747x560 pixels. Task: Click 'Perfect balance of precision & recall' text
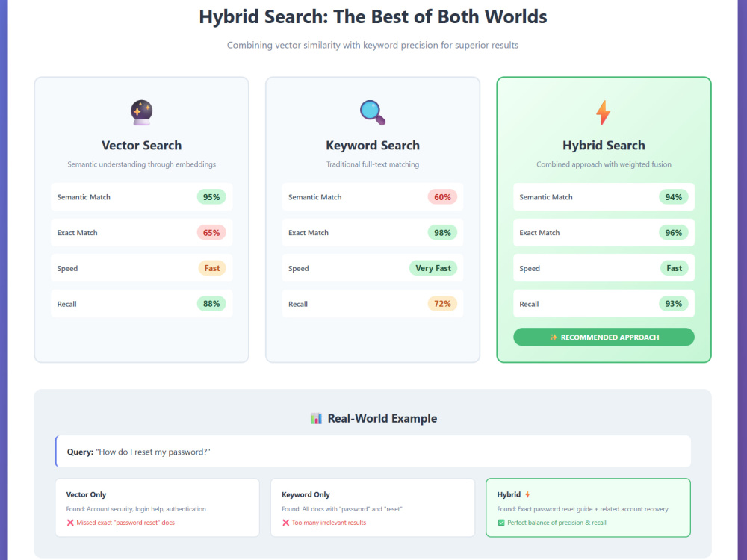[557, 523]
